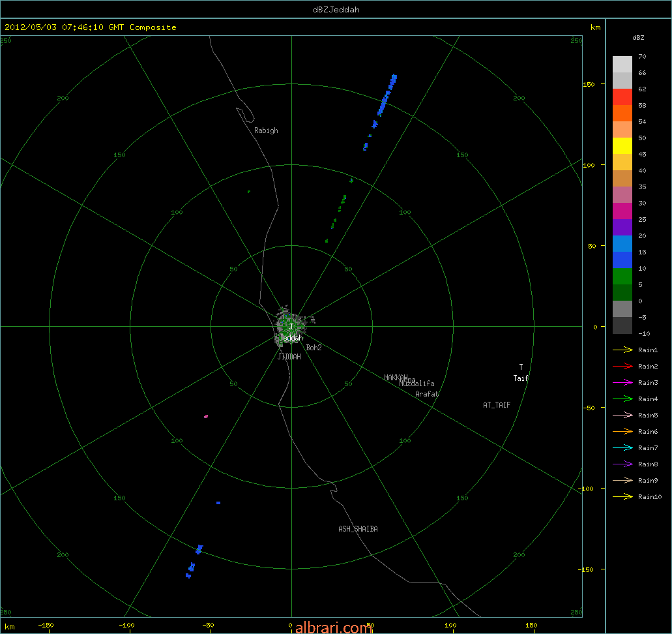Select the Rain6 legend label

(x=648, y=432)
